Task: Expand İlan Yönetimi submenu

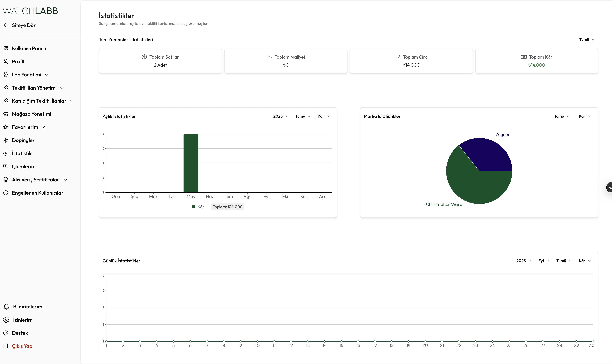Action: (46, 75)
